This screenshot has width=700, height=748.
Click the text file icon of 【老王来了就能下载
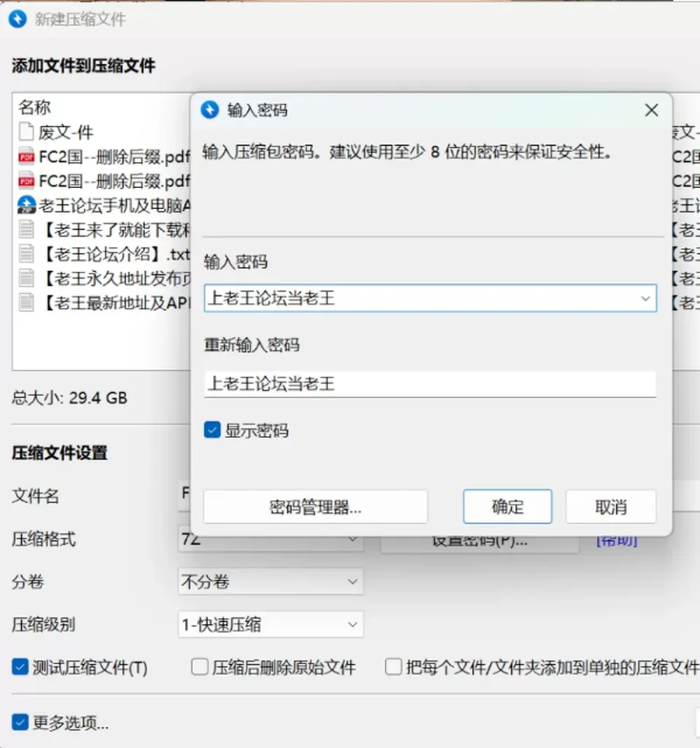[26, 230]
